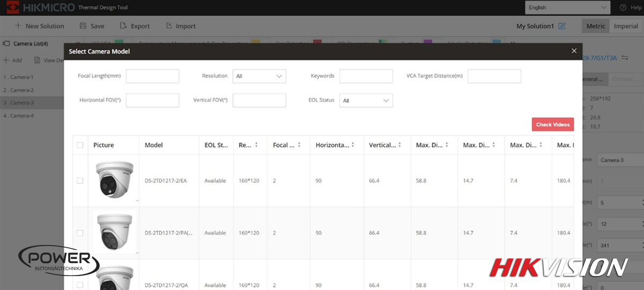Image resolution: width=644 pixels, height=290 pixels.
Task: Click the New Solution plus icon
Action: (18, 26)
